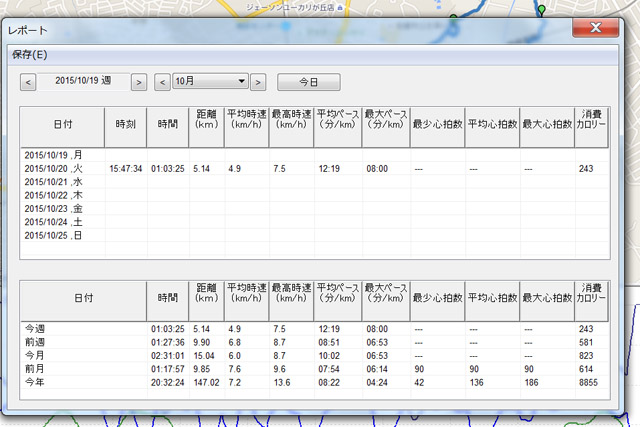Select the 前週 summary row

(x=314, y=342)
